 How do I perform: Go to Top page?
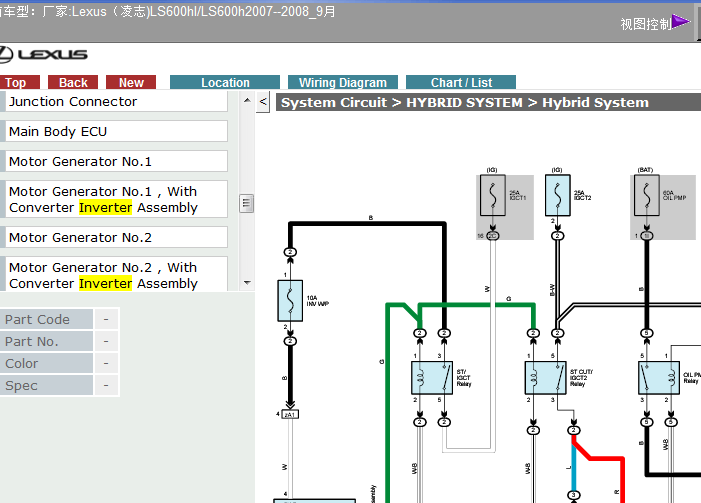(x=19, y=82)
